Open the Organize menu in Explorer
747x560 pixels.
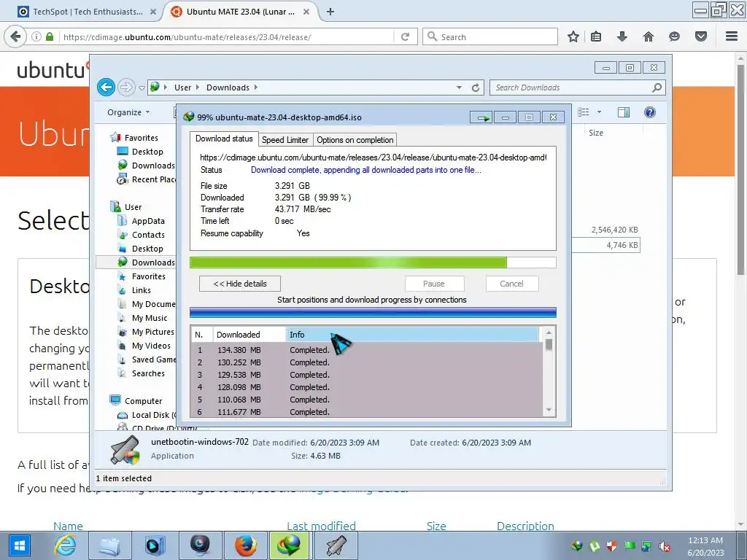click(128, 112)
